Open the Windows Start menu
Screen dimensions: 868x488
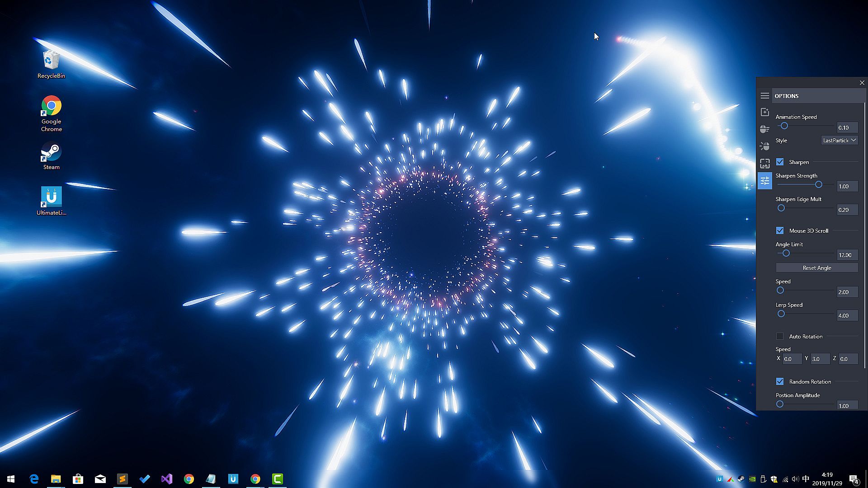pos(11,479)
